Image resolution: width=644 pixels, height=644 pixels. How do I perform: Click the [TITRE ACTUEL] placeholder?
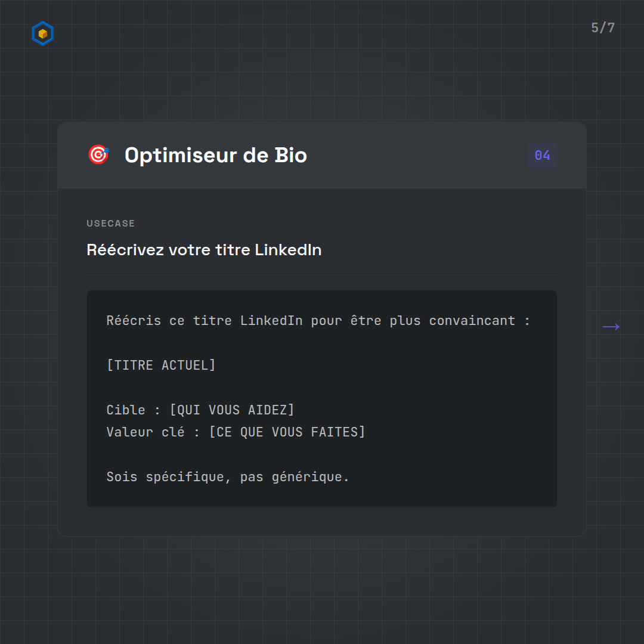[x=161, y=365]
